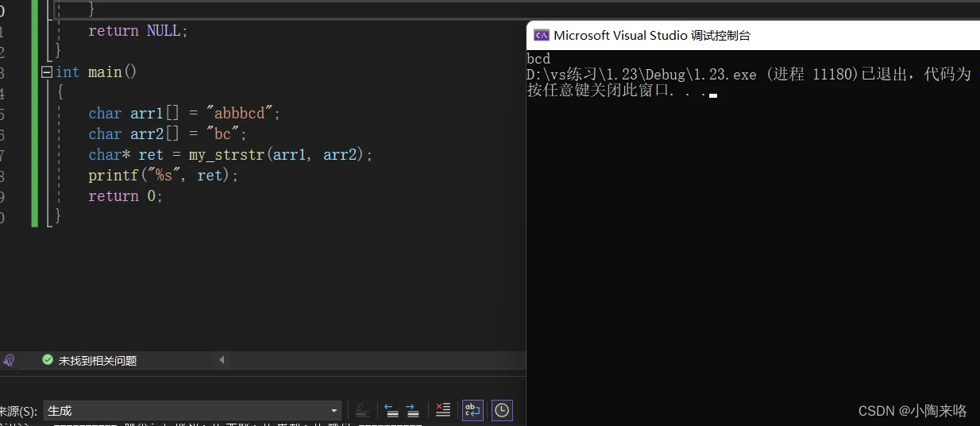Click the return NULL; code line
This screenshot has height=426, width=980.
138,31
